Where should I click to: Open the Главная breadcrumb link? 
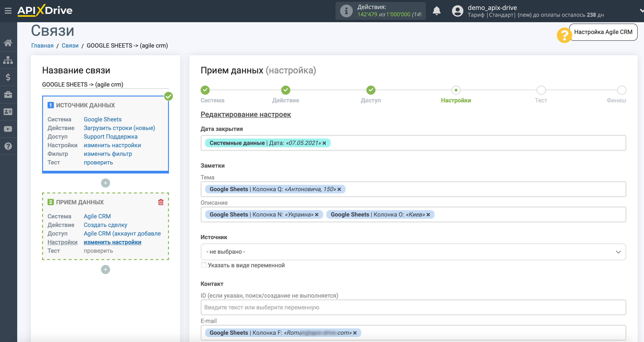tap(42, 46)
